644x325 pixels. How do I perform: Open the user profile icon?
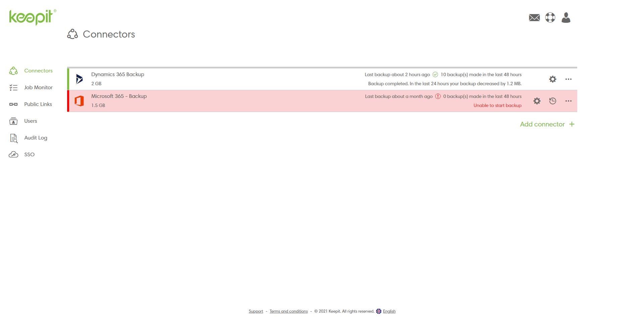click(566, 17)
